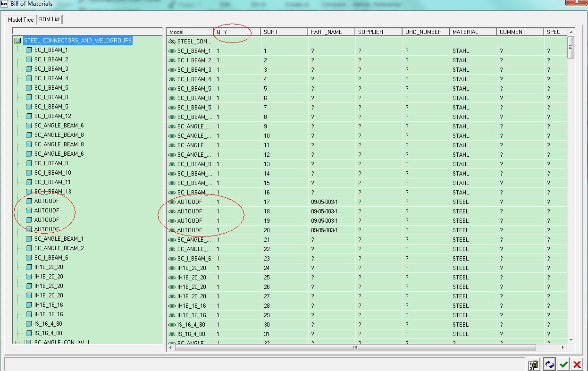Toggle the eye icon for SC_I_BEAM_1 table row
588x371 pixels.
(x=172, y=51)
